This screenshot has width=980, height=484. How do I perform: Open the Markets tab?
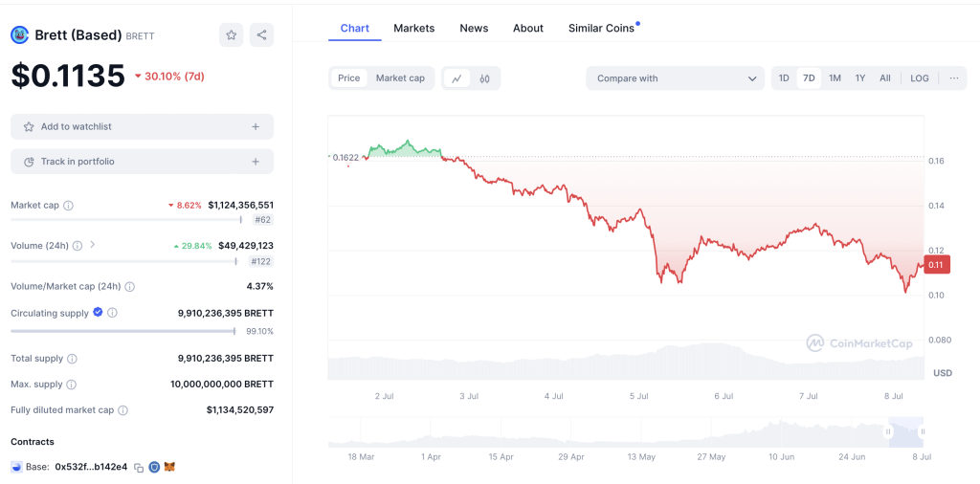click(413, 28)
